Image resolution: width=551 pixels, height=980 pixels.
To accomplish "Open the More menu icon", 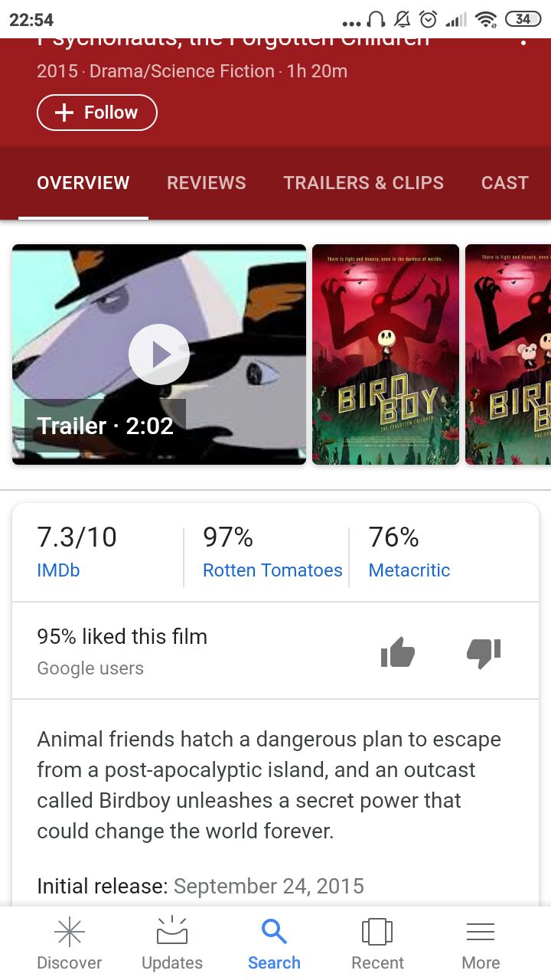I will [x=481, y=932].
